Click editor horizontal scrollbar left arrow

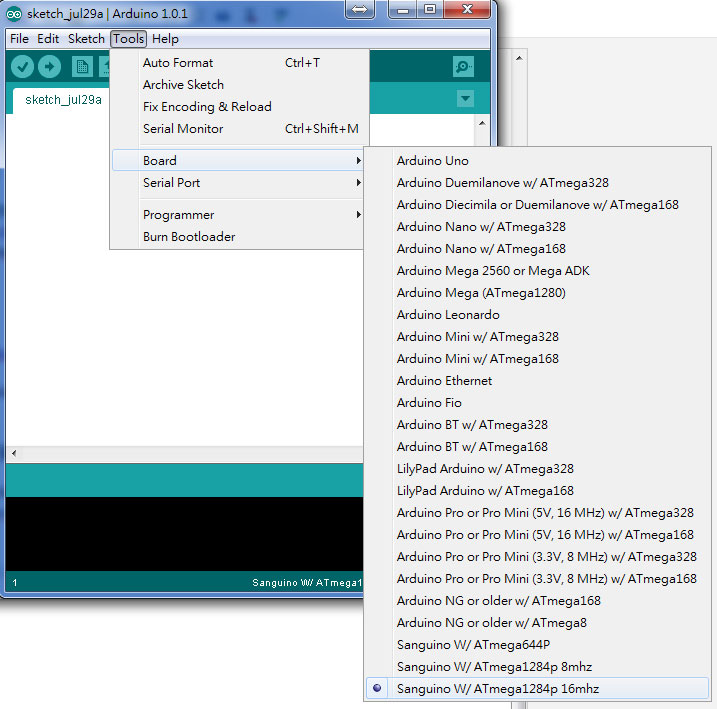pyautogui.click(x=14, y=453)
